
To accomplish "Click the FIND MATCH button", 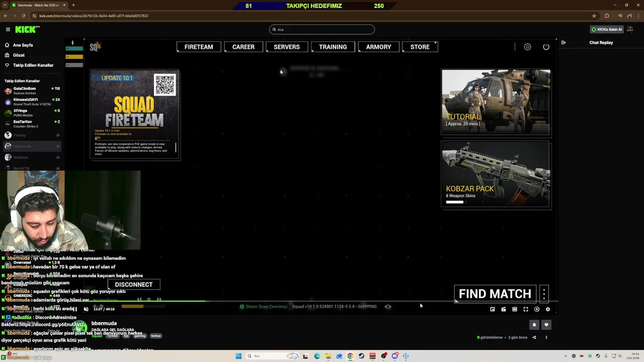I will [x=495, y=294].
